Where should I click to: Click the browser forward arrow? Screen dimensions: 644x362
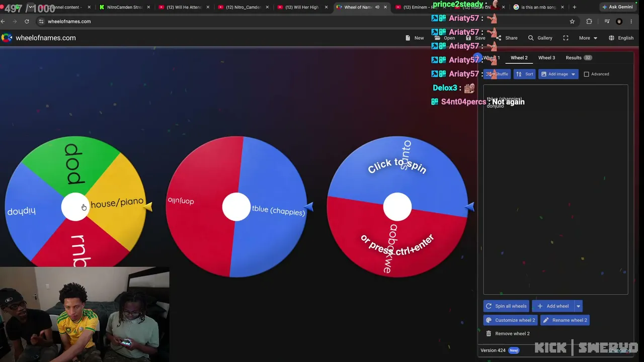tap(15, 22)
